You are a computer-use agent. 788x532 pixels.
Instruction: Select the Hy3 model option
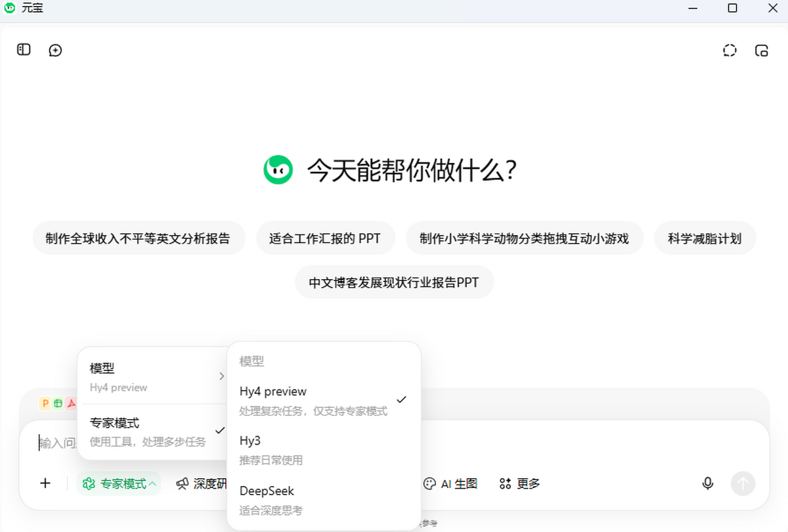point(324,450)
